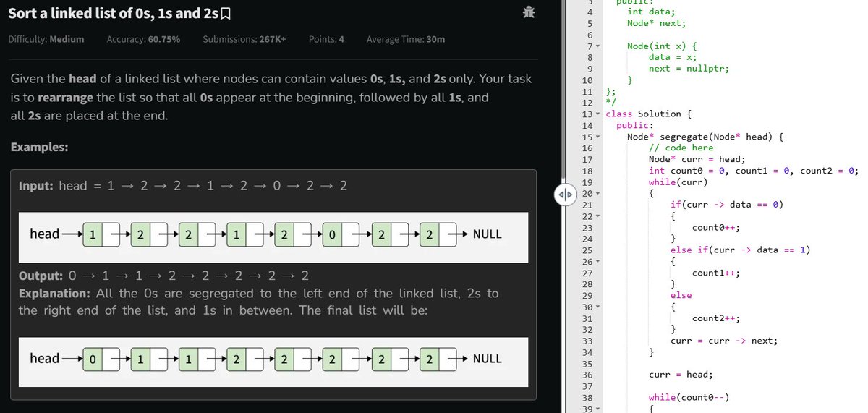868x413 pixels.
Task: Click the Difficulty: Medium label
Action: (x=46, y=39)
